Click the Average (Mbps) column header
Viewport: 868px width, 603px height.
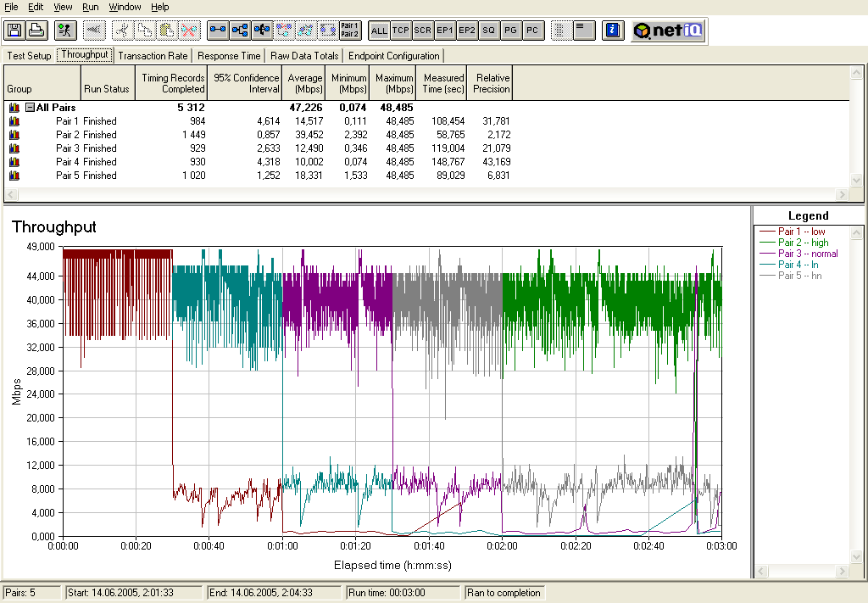(x=304, y=83)
